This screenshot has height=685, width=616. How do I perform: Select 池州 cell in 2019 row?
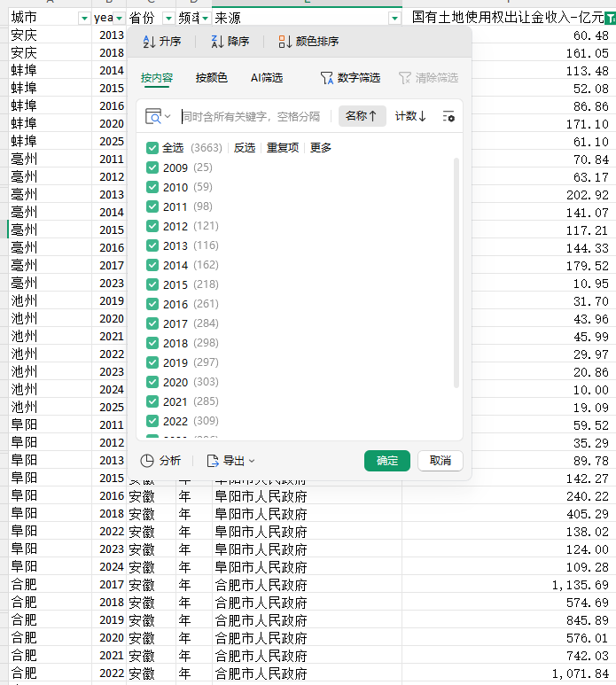50,300
